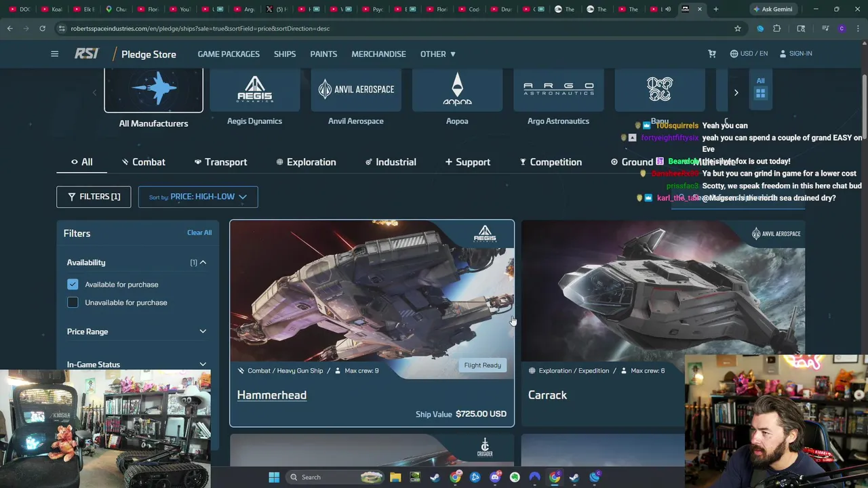Filter by Aopoa manufacturer

point(457,99)
